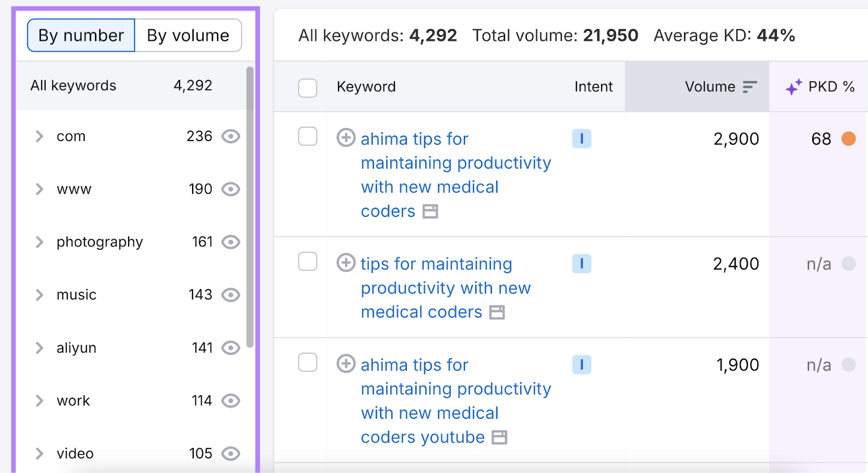Screen dimensions: 868x473
Task: Toggle the eye icon for the photography group
Action: [x=231, y=242]
